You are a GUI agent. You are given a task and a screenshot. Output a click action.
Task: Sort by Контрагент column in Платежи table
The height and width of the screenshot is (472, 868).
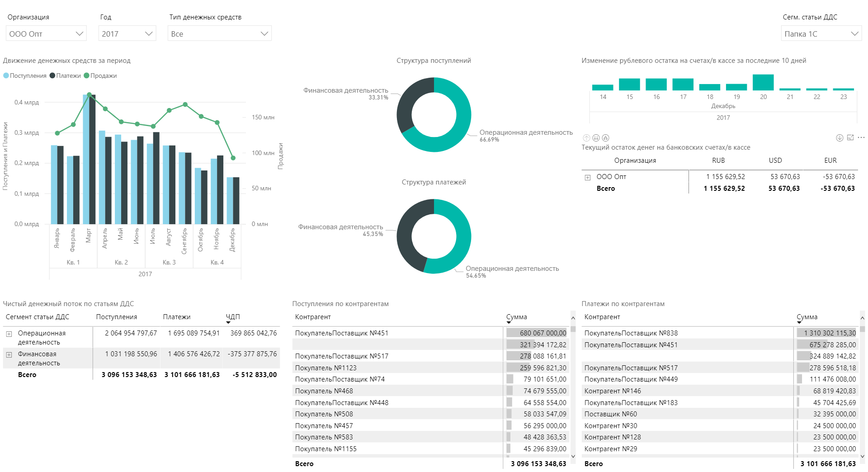(602, 317)
